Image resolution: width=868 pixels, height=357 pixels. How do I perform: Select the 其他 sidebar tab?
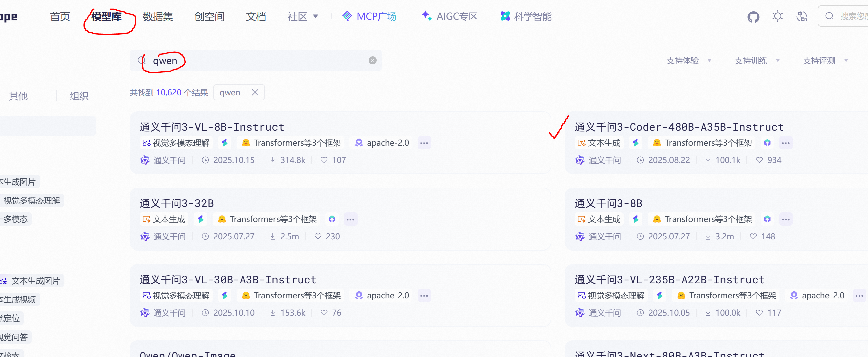tap(18, 96)
